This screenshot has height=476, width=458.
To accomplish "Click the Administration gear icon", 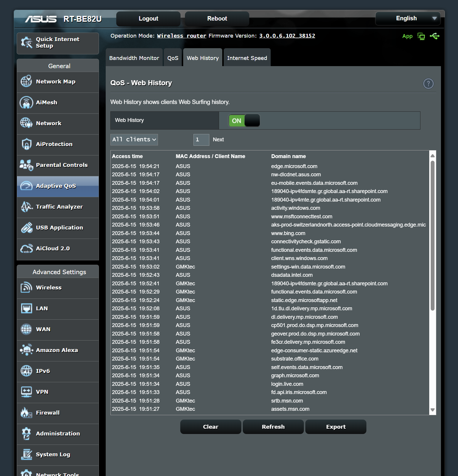I will [26, 433].
